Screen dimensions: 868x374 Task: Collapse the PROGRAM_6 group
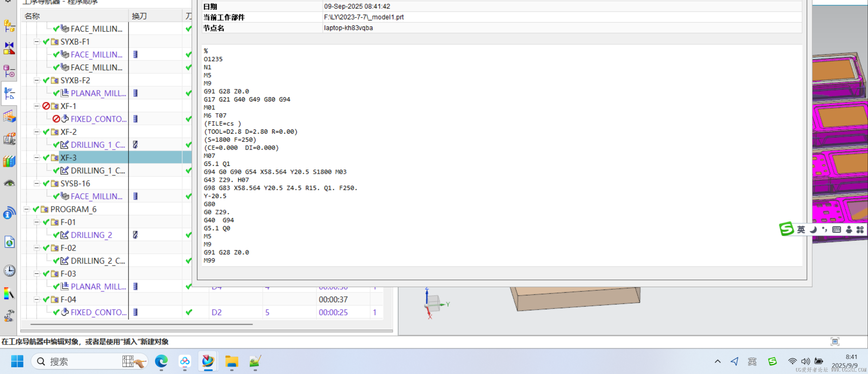point(26,209)
